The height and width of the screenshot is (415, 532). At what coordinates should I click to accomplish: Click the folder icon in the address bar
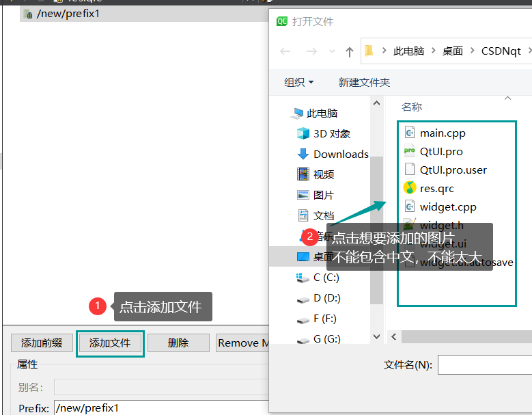(369, 51)
